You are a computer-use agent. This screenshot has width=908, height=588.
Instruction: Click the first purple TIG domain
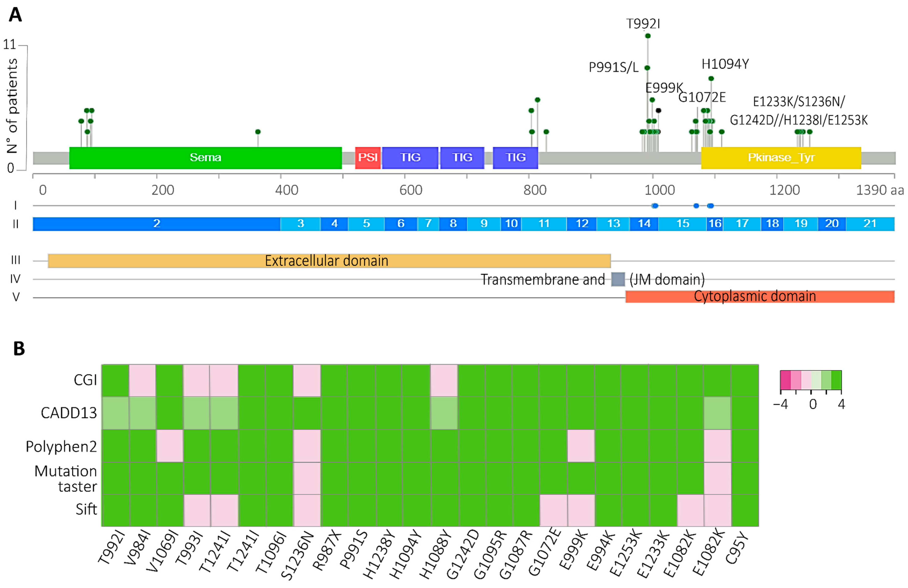(x=410, y=158)
